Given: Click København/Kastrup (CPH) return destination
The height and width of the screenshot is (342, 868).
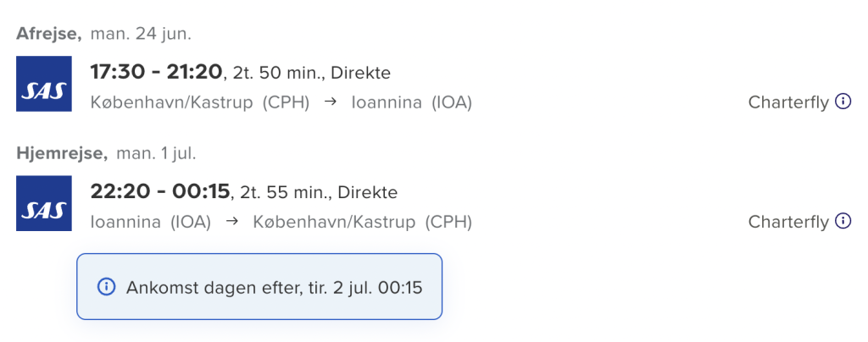Looking at the screenshot, I should click(362, 222).
